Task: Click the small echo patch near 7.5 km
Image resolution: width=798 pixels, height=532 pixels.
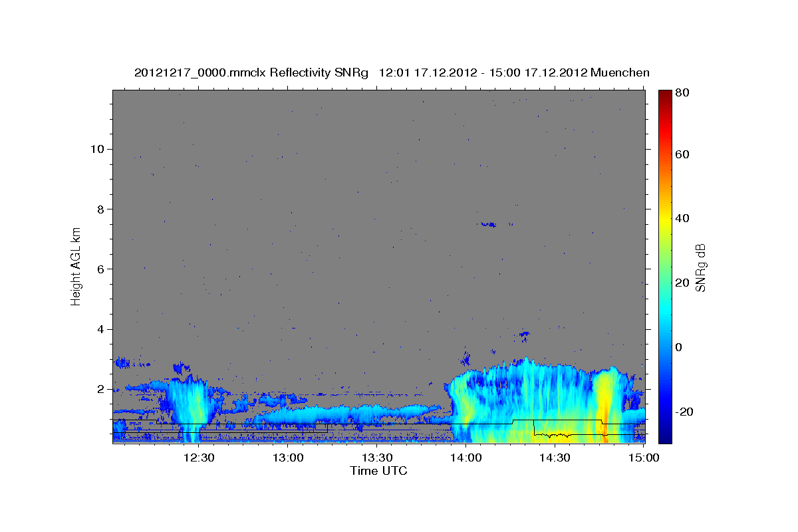Action: pyautogui.click(x=489, y=225)
